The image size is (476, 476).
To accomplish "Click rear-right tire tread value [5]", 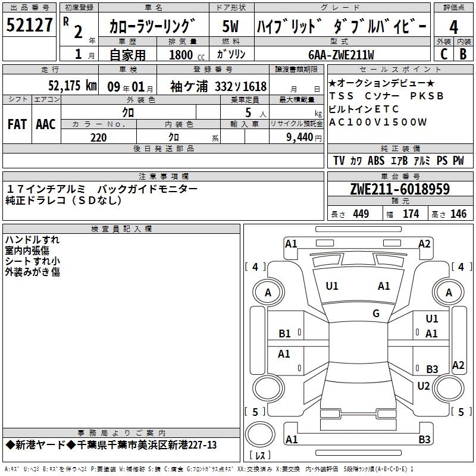I will pyautogui.click(x=461, y=412).
